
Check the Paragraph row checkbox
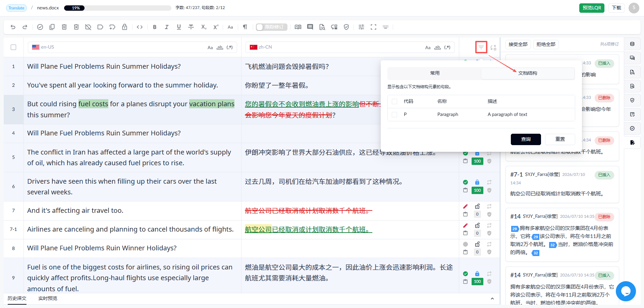pos(394,115)
